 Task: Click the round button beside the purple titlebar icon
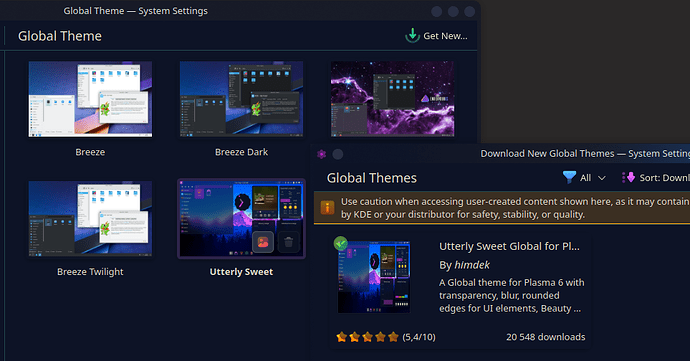tap(338, 154)
